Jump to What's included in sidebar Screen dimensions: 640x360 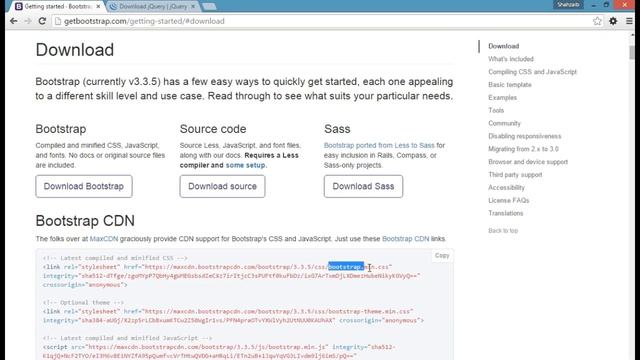[x=511, y=59]
